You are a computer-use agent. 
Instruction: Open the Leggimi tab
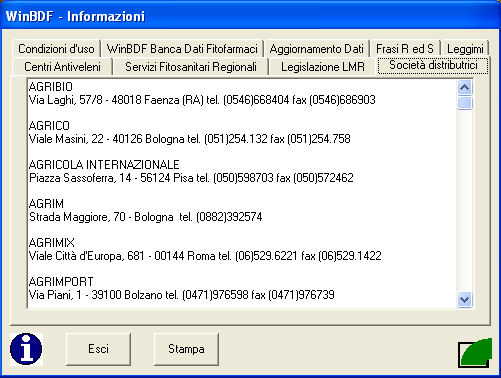465,49
